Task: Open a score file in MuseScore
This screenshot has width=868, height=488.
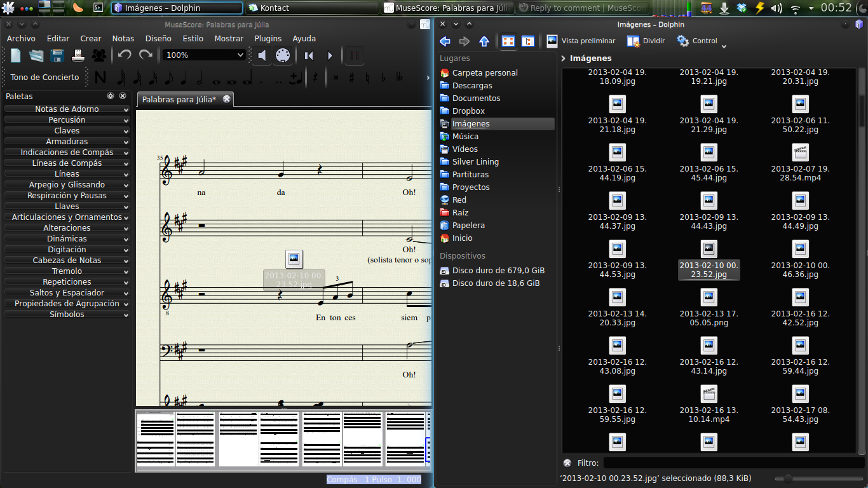Action: [36, 55]
